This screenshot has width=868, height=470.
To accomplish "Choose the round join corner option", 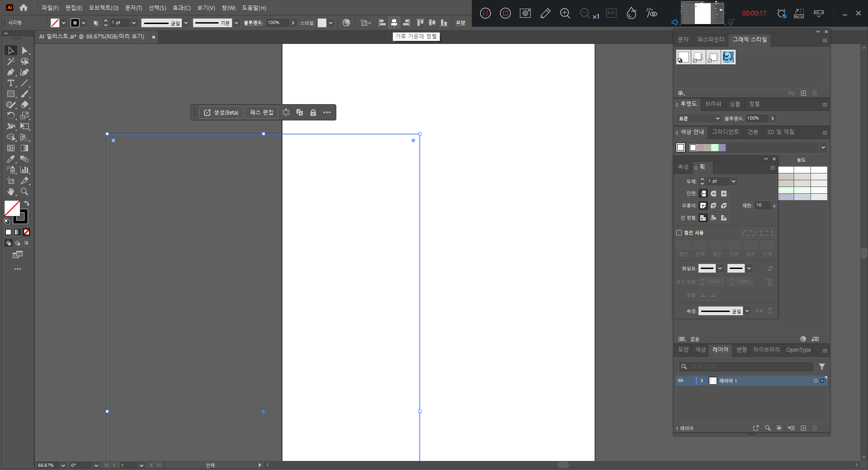I will point(713,206).
